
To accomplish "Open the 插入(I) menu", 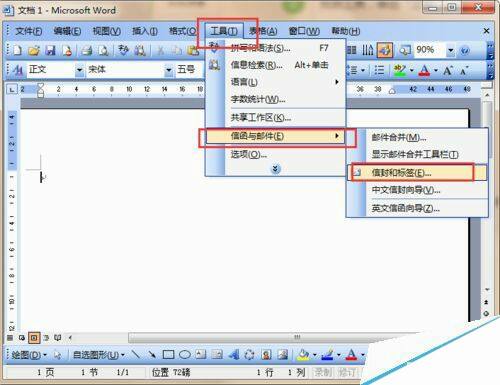I will coord(145,31).
